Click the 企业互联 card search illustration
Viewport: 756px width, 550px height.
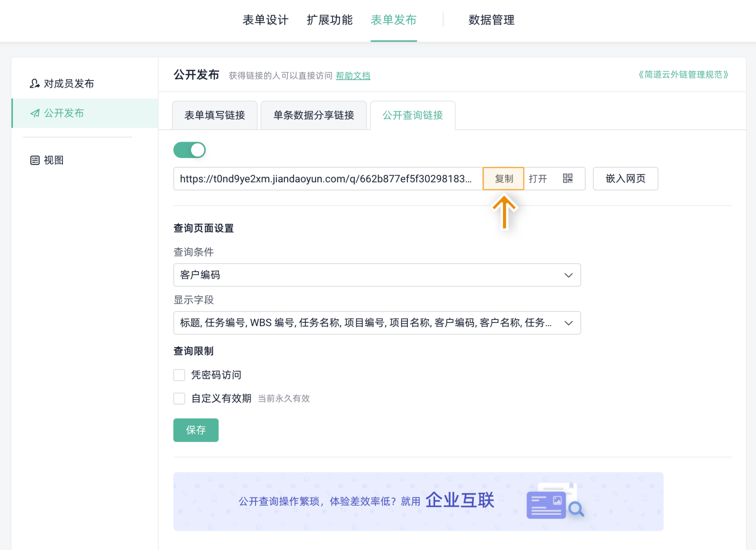555,501
